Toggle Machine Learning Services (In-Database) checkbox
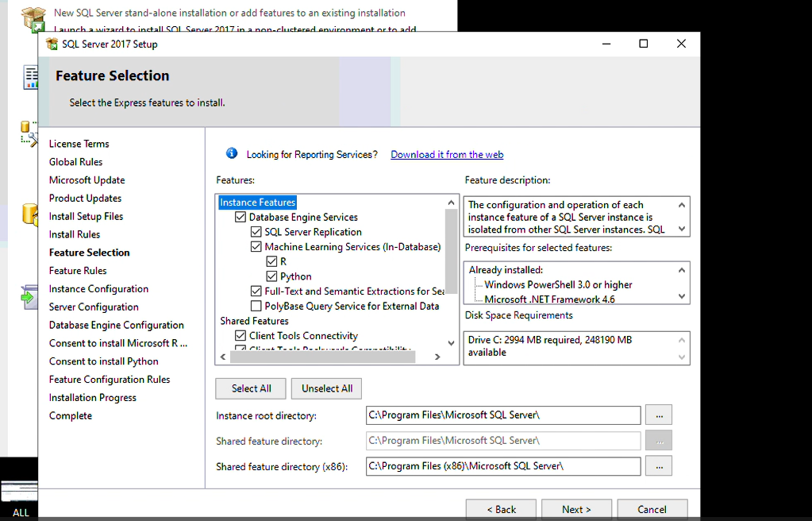The image size is (812, 521). pos(256,247)
